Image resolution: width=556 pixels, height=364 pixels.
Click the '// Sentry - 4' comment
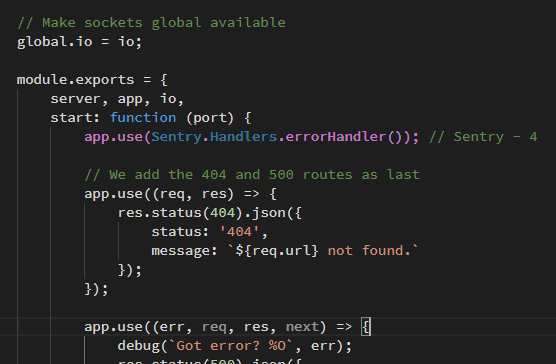[x=483, y=137]
